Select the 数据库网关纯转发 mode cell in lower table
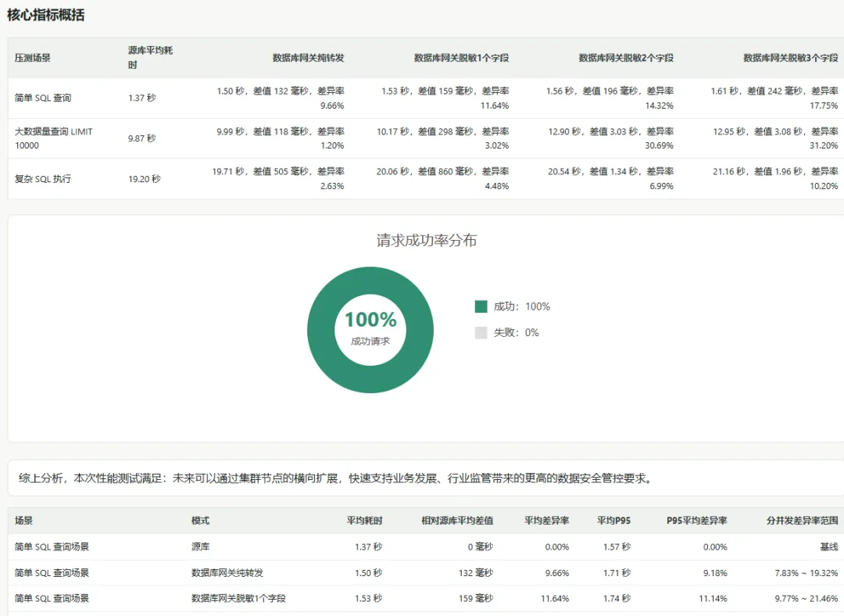 (227, 572)
